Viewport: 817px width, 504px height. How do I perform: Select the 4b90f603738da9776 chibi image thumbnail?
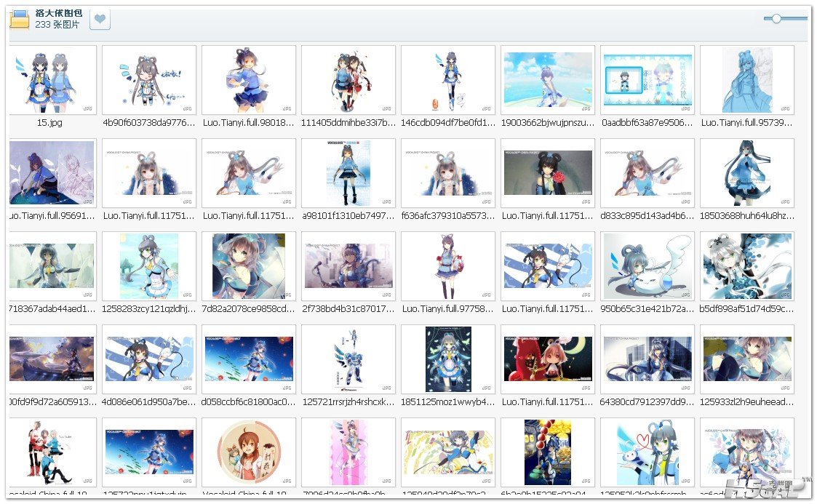click(149, 80)
